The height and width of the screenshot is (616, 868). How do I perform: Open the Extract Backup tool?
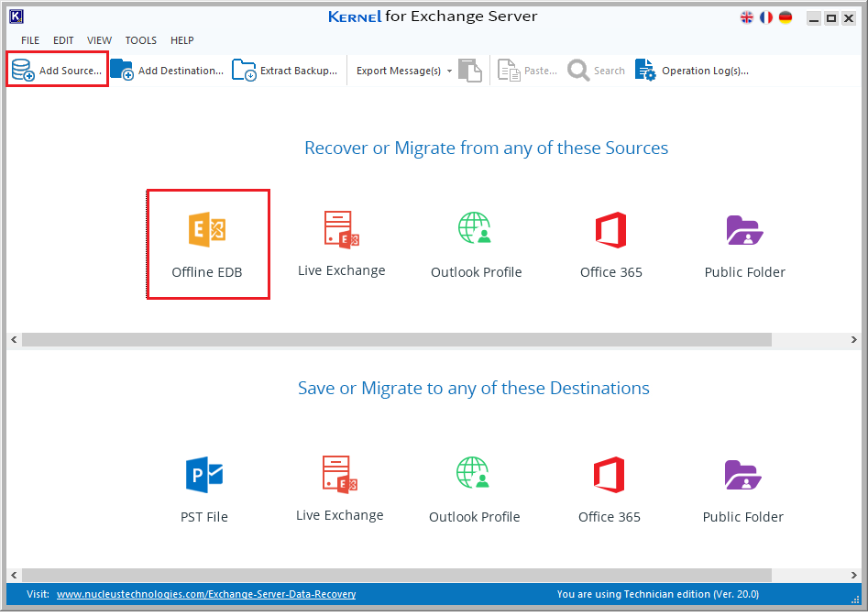click(x=284, y=71)
